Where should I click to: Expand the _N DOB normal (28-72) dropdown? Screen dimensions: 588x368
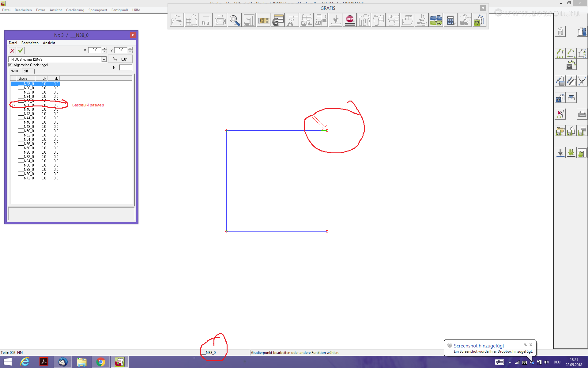pyautogui.click(x=104, y=59)
